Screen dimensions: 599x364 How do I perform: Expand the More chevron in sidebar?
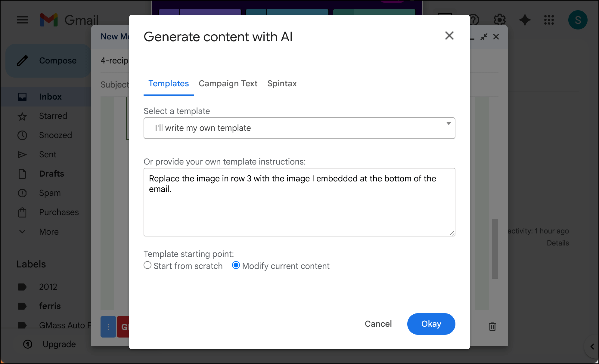coord(22,232)
